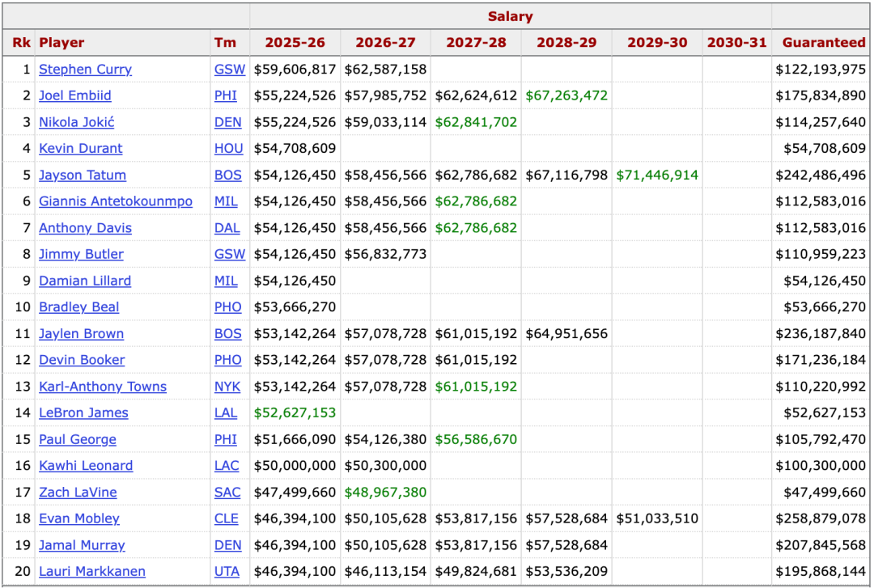Open the Lauri Markkanen link
874x588 pixels.
point(92,571)
